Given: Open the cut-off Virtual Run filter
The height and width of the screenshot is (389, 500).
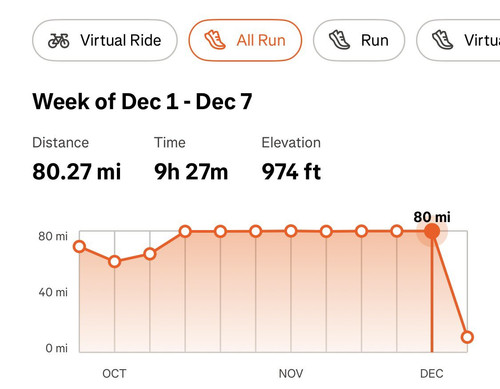Looking at the screenshot, I should (x=458, y=40).
